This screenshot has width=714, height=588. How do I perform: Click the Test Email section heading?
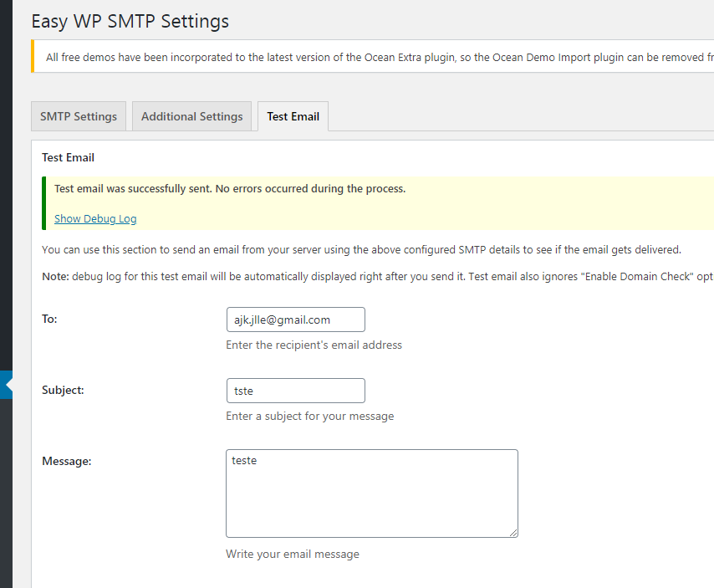click(68, 157)
